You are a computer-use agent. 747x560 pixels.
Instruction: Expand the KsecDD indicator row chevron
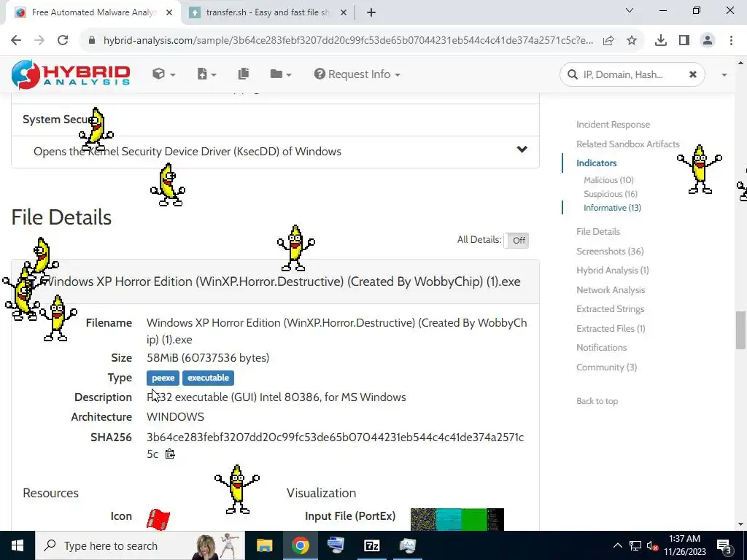coord(522,149)
